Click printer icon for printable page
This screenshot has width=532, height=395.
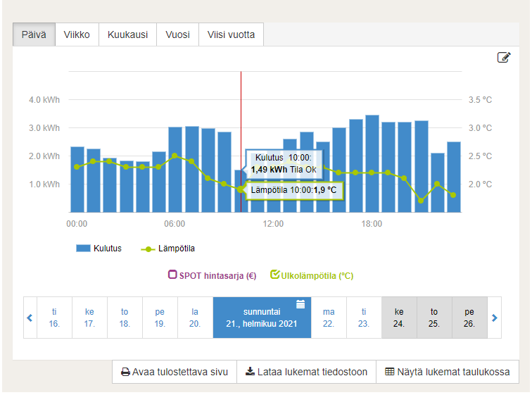[125, 372]
